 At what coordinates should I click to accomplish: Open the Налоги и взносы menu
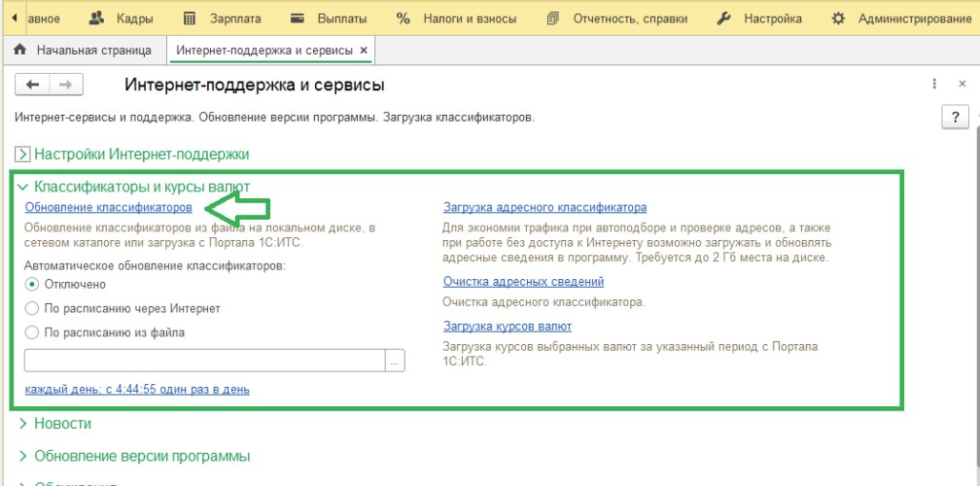457,18
